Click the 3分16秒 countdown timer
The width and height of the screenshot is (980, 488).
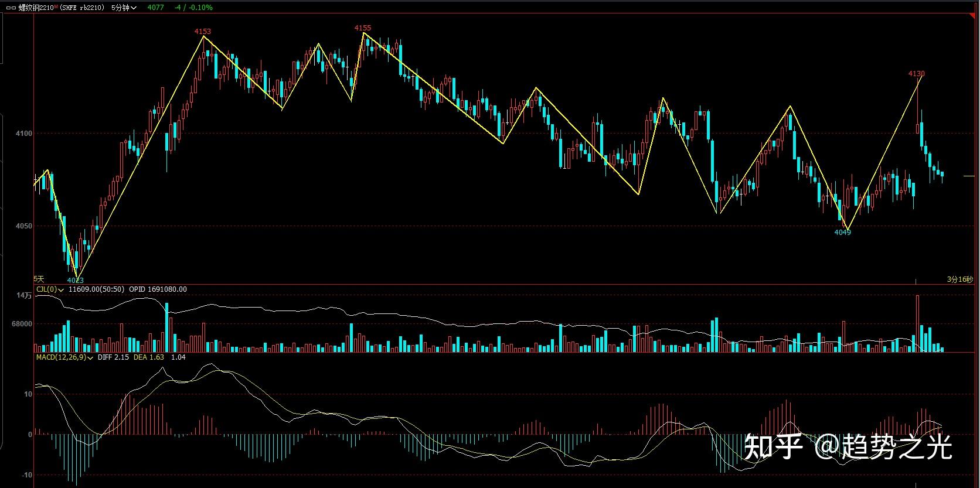(x=959, y=279)
